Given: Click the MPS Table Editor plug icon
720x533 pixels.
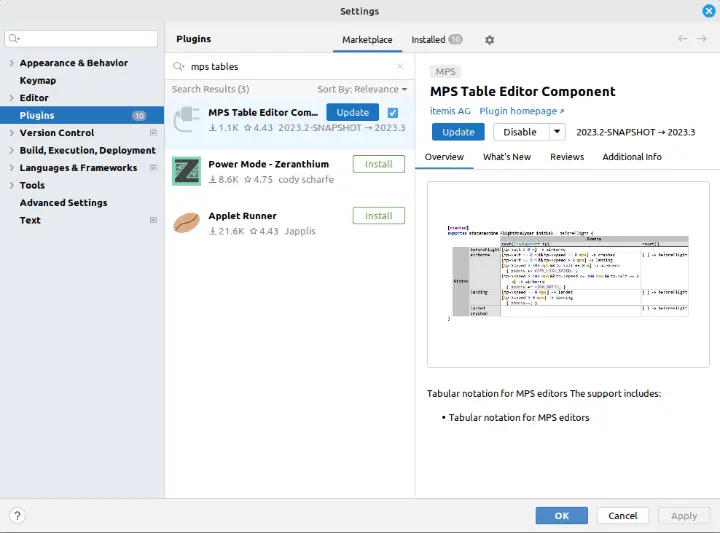Looking at the screenshot, I should [x=186, y=119].
